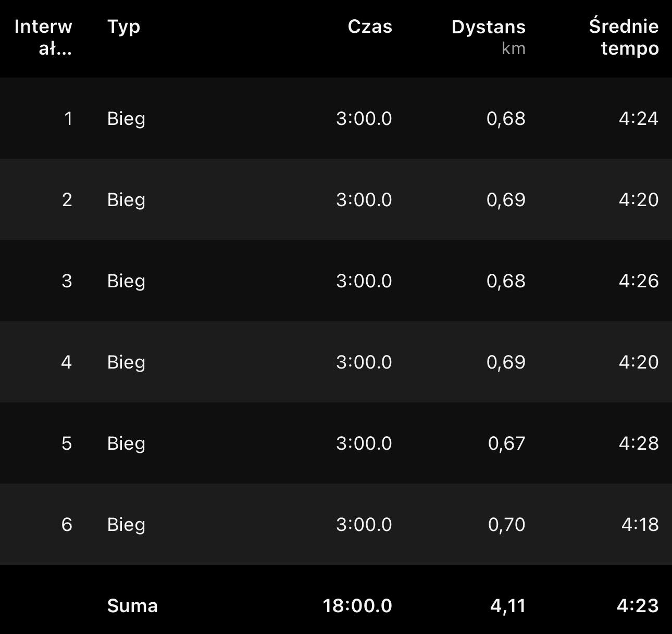The width and height of the screenshot is (672, 634).
Task: Click total time 18:00.0
Action: point(357,606)
